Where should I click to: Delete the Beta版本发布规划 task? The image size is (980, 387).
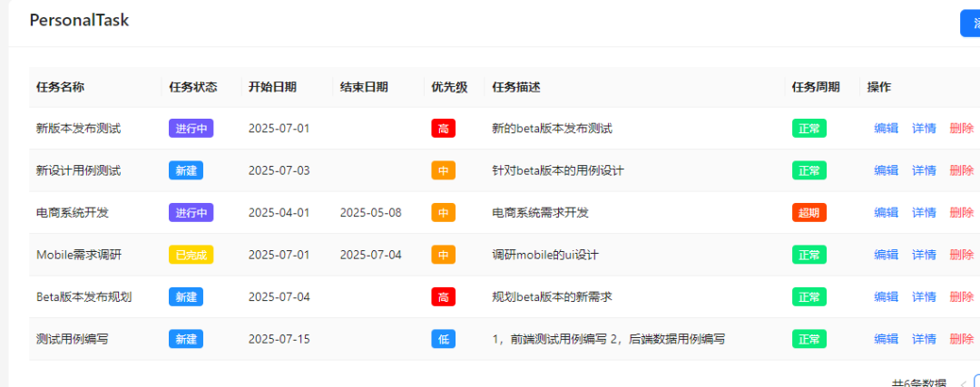[x=961, y=296]
